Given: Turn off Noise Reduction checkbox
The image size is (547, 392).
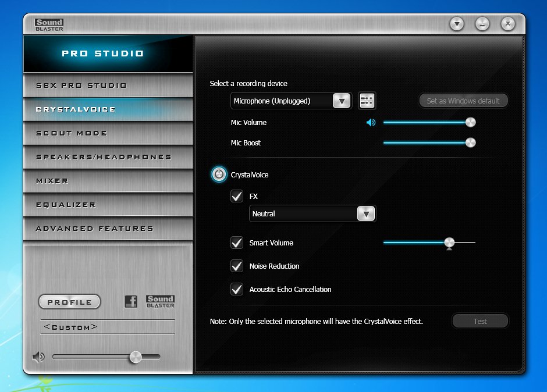Looking at the screenshot, I should click(x=237, y=266).
